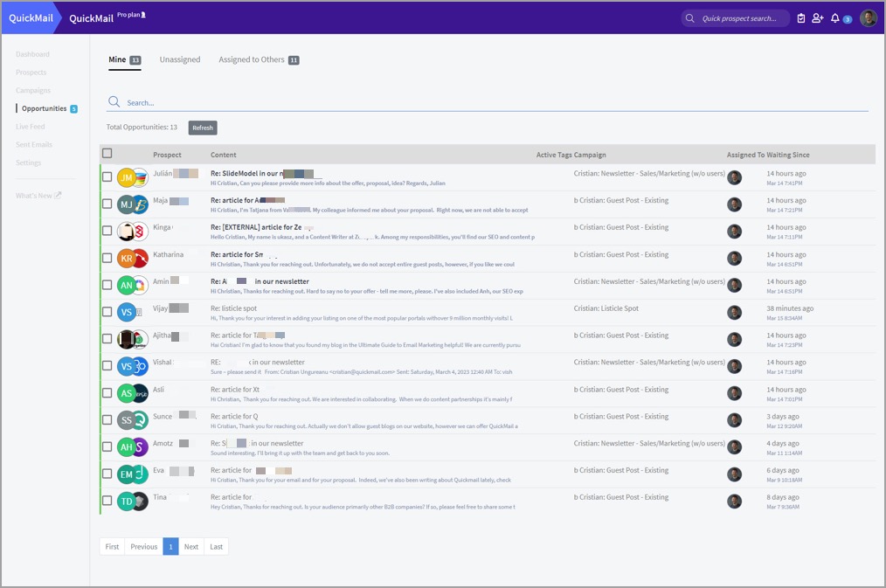Open the What's New external link
The image size is (886, 588).
click(38, 196)
